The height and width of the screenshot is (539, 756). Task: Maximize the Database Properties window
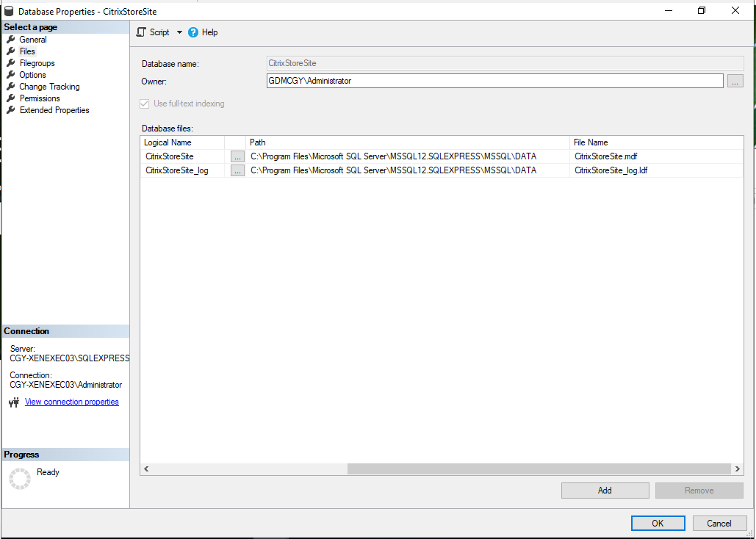click(x=702, y=10)
